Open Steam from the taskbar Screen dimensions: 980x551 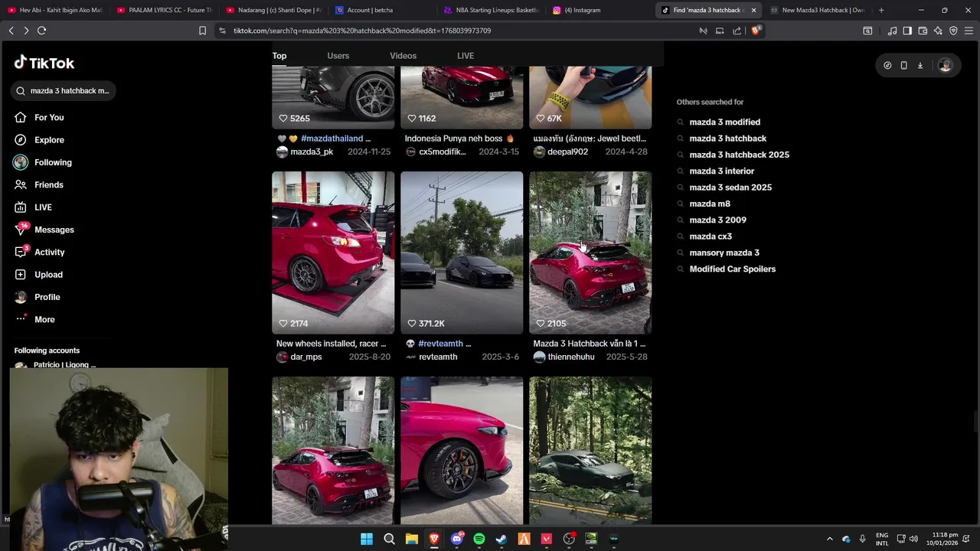501,539
